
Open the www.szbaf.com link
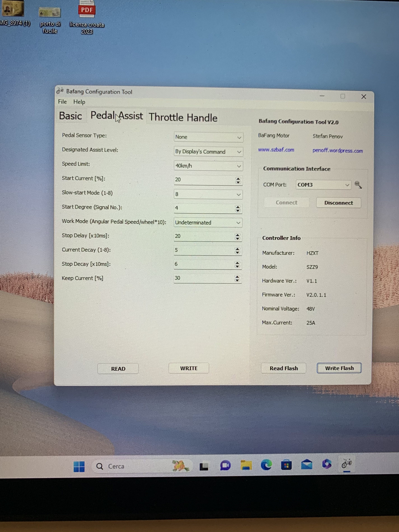(x=276, y=150)
